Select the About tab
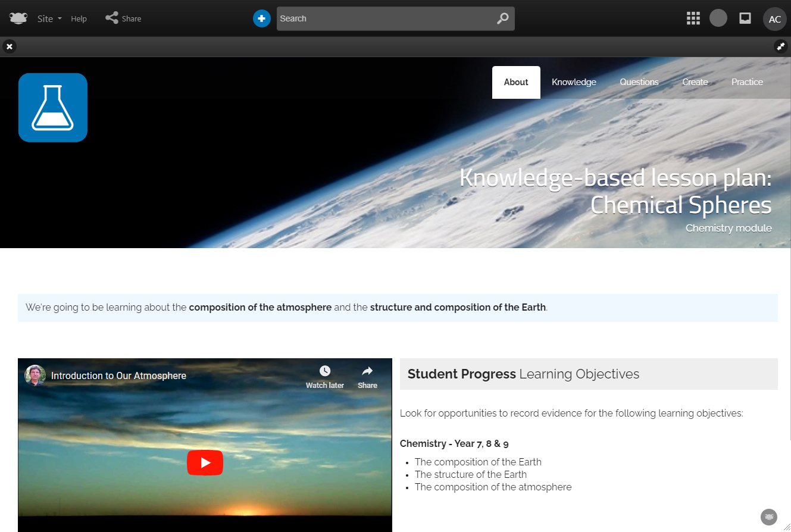Viewport: 791px width, 532px height. [516, 82]
